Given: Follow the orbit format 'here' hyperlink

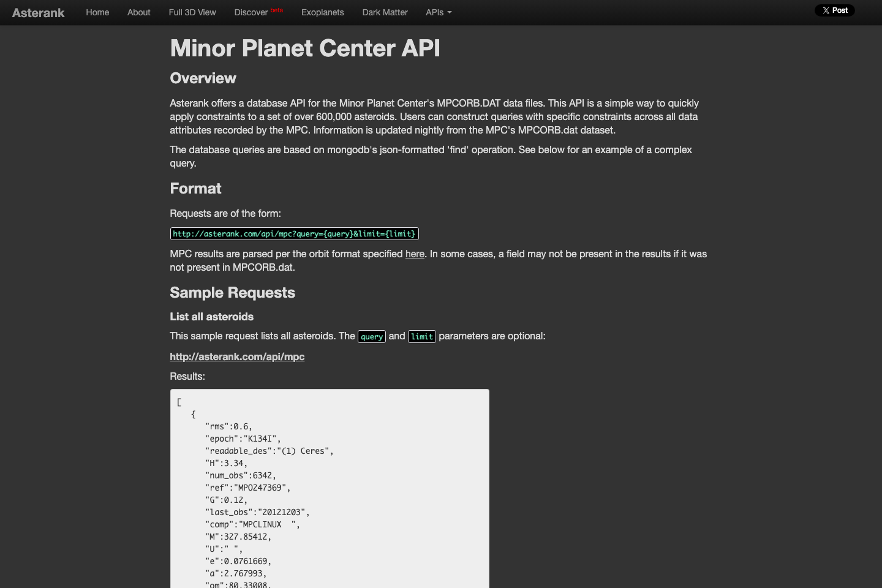Looking at the screenshot, I should (415, 254).
